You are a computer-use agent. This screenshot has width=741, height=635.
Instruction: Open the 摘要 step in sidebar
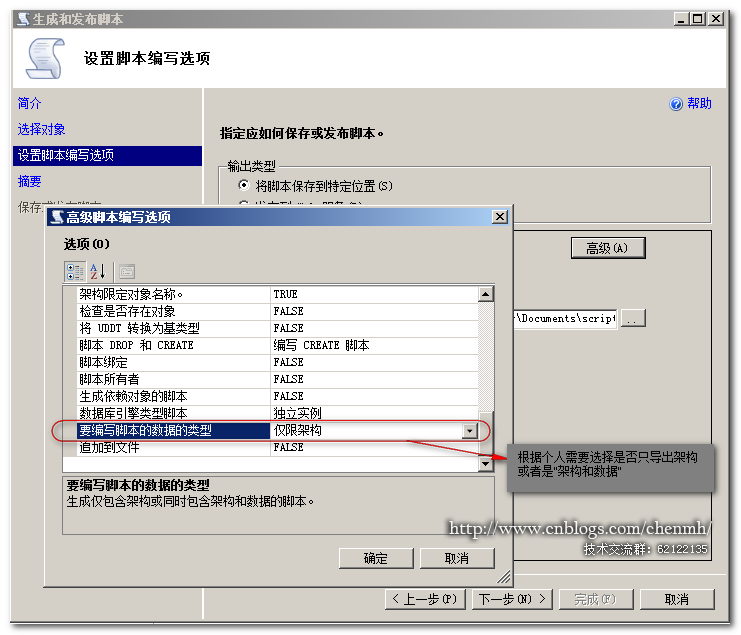pyautogui.click(x=30, y=181)
